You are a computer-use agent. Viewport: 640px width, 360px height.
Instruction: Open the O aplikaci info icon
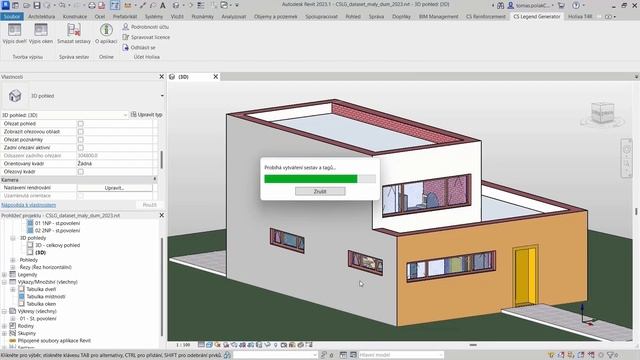click(x=106, y=30)
